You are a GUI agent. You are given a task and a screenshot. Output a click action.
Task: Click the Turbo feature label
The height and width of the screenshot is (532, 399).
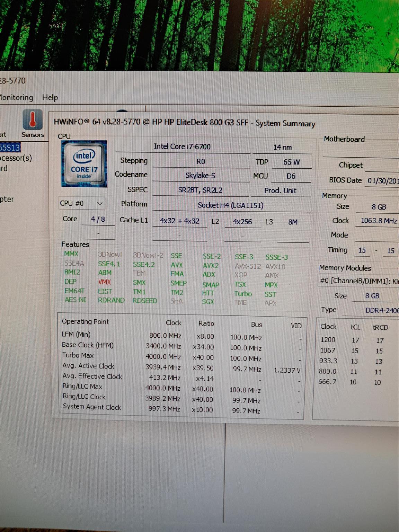[x=243, y=294]
